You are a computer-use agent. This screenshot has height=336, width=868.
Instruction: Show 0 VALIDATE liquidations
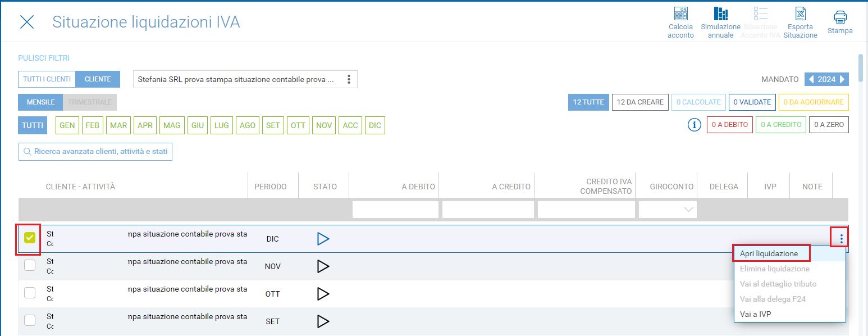[x=752, y=102]
